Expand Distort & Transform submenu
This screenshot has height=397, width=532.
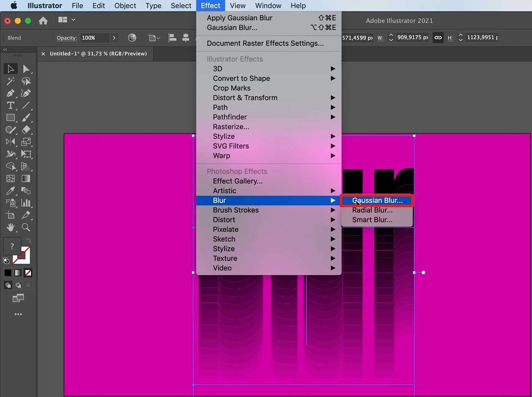269,97
